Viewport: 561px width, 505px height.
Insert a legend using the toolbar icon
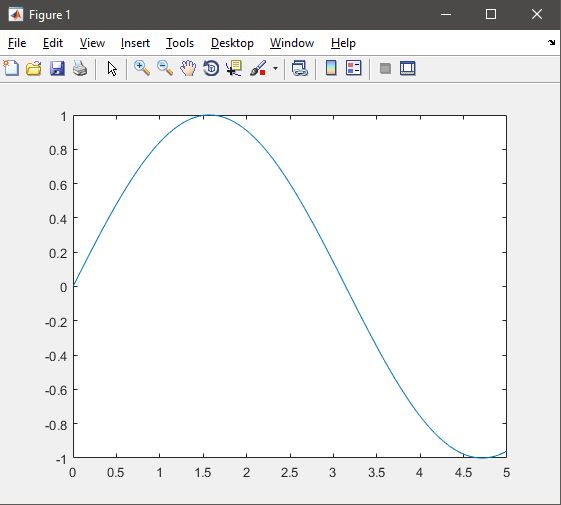(x=353, y=68)
